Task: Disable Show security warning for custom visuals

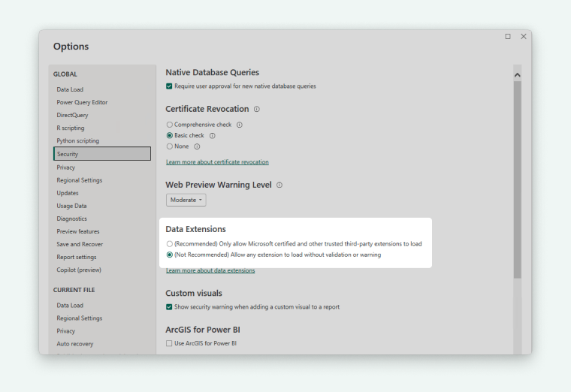Action: [x=169, y=307]
